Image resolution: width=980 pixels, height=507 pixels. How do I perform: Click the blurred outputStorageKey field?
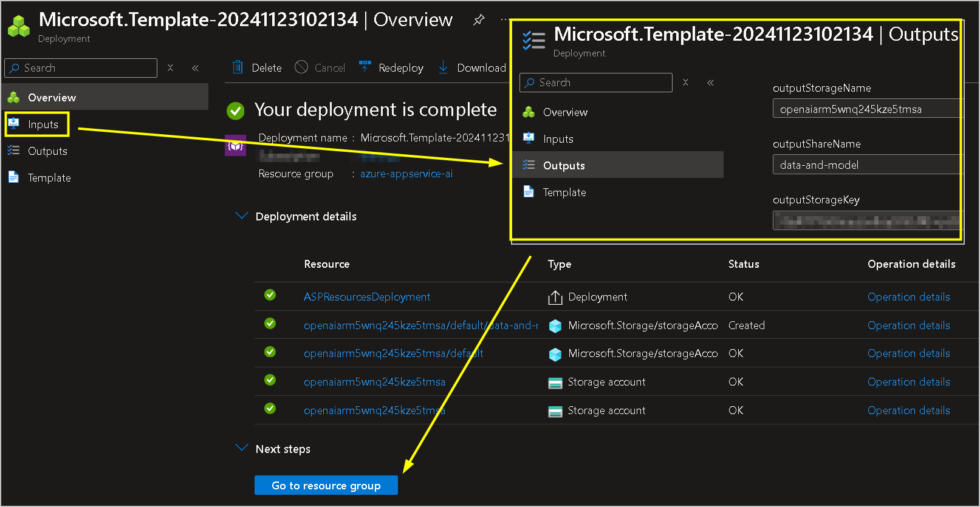pos(867,220)
